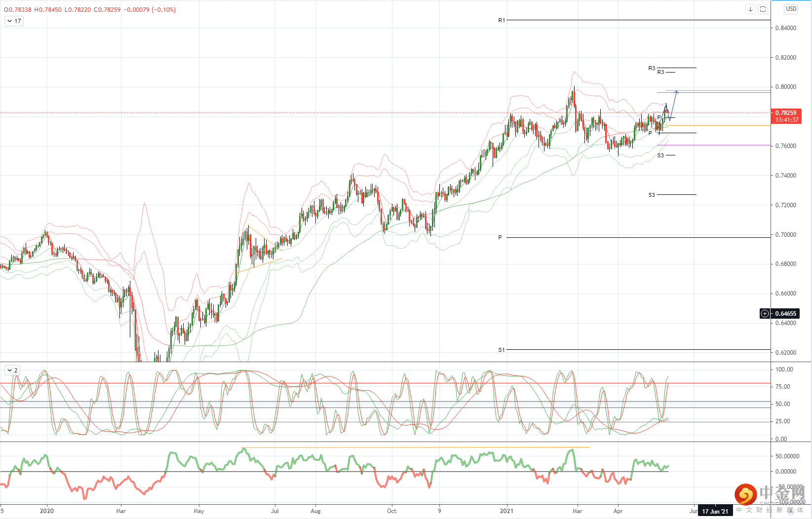The height and width of the screenshot is (519, 812).
Task: Click the down arrow pane button
Action: point(750,9)
